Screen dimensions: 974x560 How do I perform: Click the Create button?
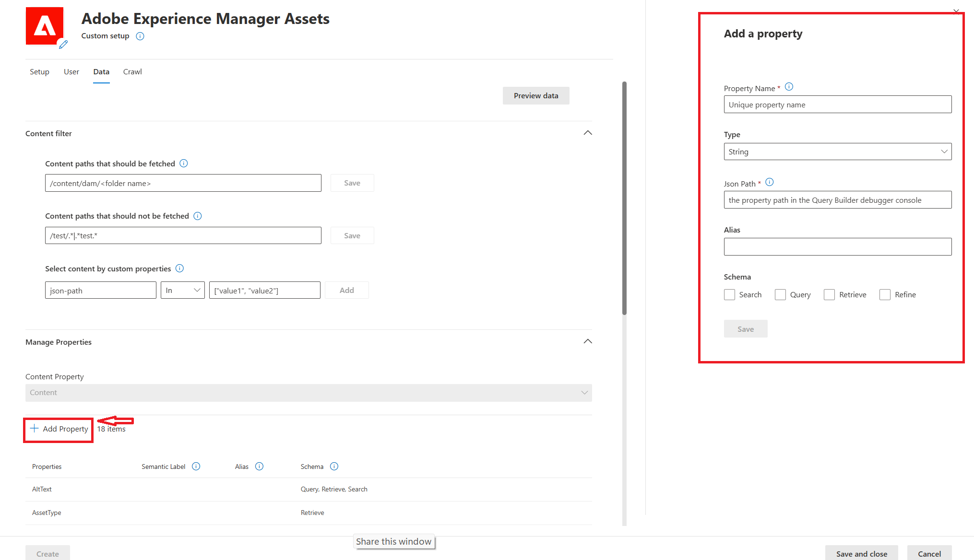(48, 553)
